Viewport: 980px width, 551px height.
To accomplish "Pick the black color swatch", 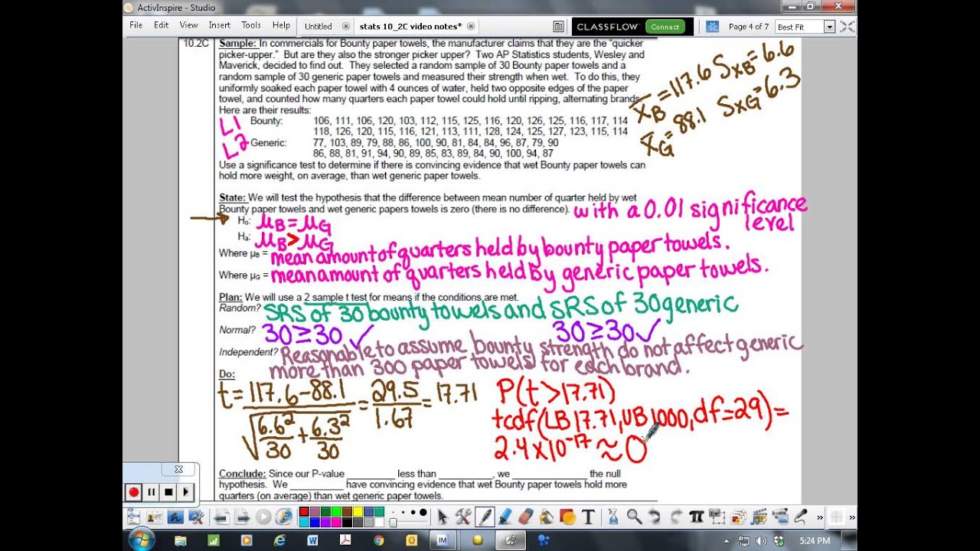I will pyautogui.click(x=347, y=522).
